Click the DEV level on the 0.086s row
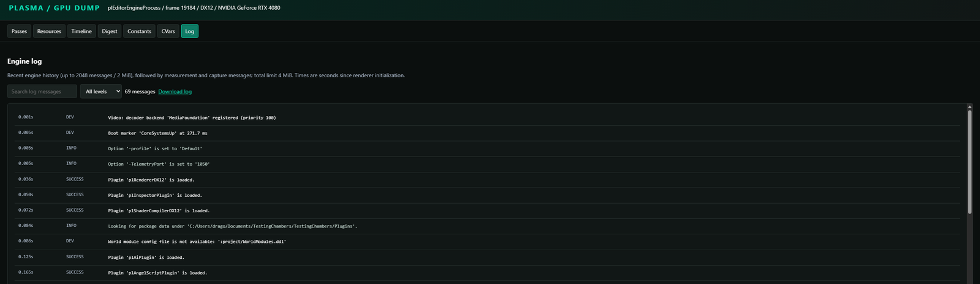The width and height of the screenshot is (980, 284). [70, 241]
